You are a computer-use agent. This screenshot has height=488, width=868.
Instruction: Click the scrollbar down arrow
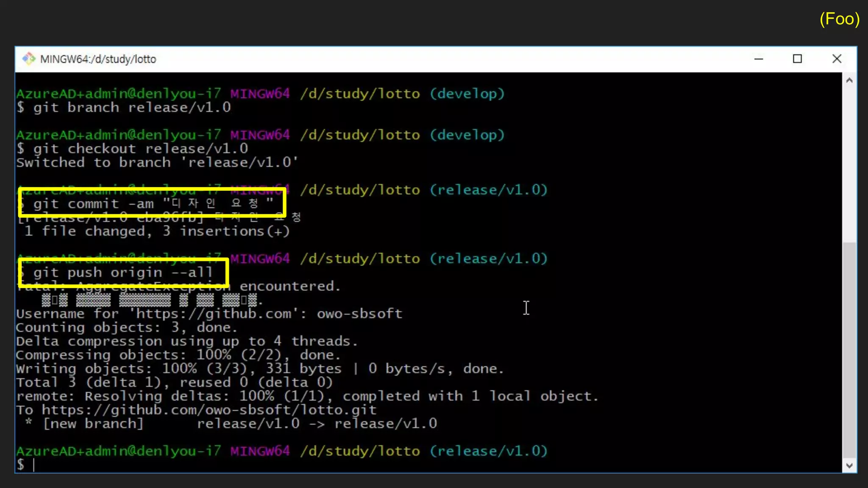click(x=849, y=466)
